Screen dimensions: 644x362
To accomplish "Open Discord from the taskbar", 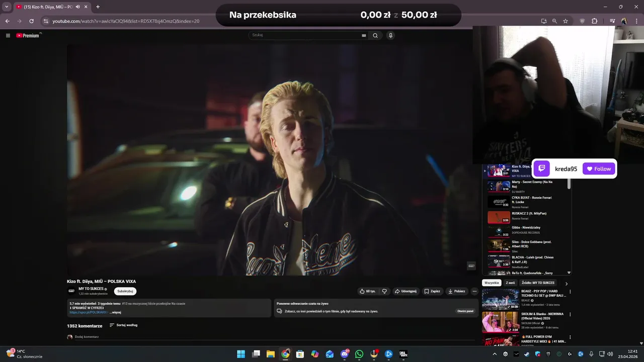I will click(345, 354).
